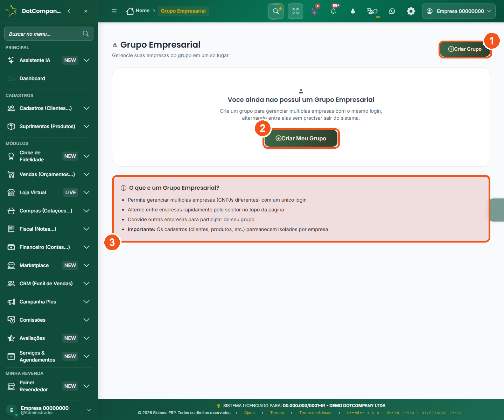504x420 pixels.
Task: Open settings gear icon
Action: (x=411, y=11)
